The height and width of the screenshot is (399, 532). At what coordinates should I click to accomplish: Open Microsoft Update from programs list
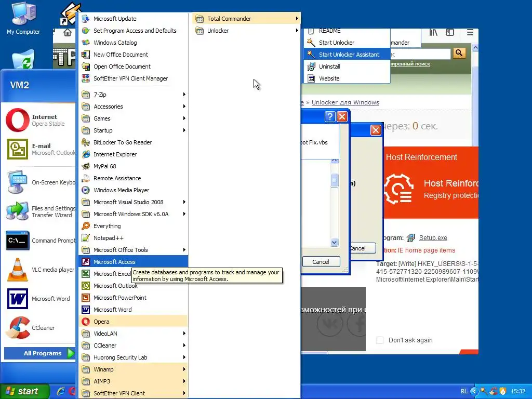click(x=134, y=19)
